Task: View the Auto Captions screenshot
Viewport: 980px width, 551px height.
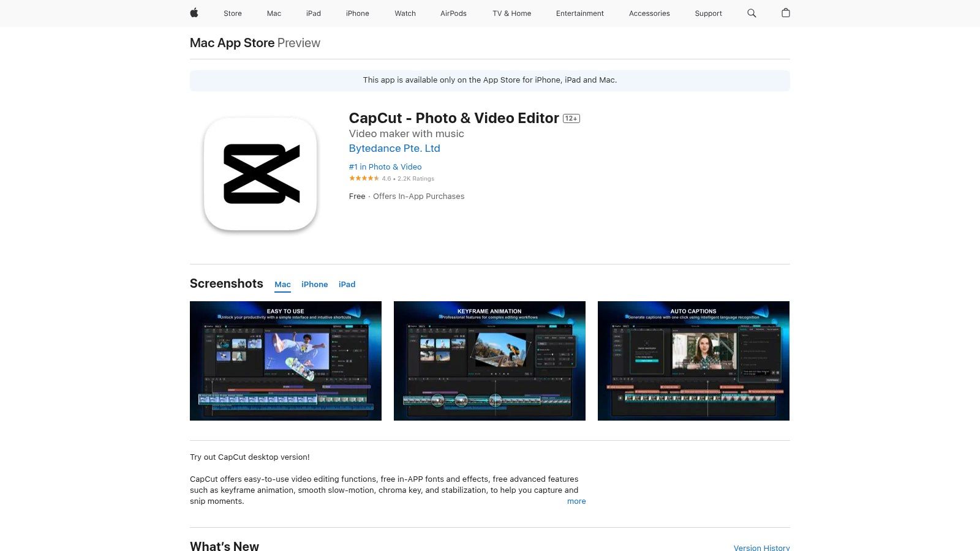Action: coord(693,361)
